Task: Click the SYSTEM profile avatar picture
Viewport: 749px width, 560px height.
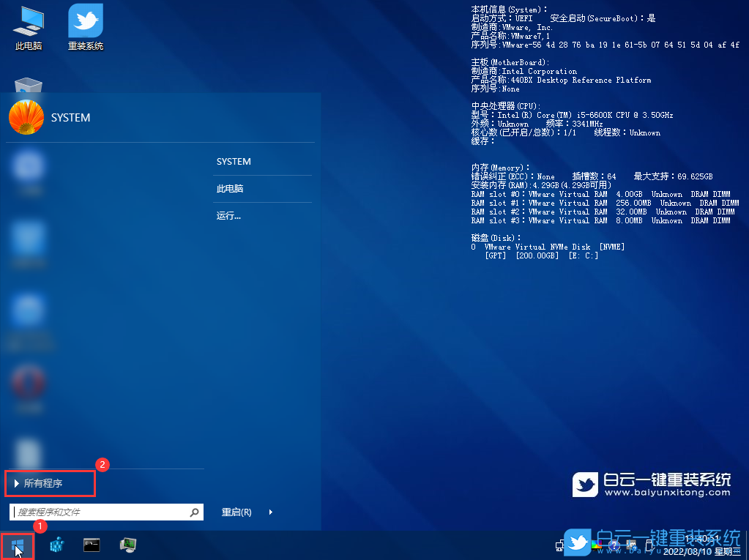Action: (26, 117)
